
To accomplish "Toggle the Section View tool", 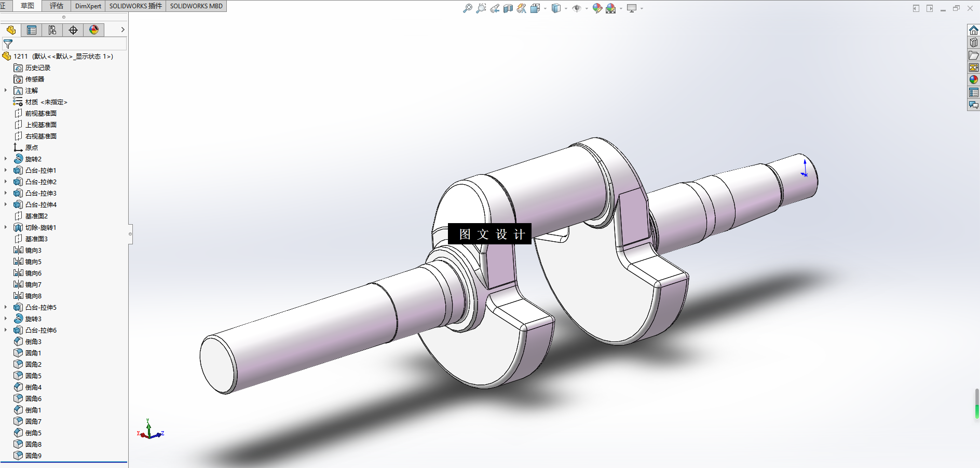I will tap(508, 8).
